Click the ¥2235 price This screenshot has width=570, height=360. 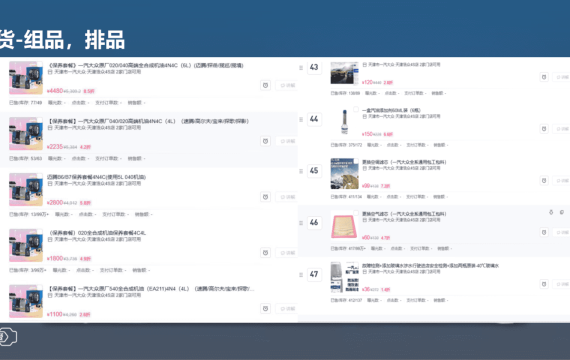tap(55, 147)
